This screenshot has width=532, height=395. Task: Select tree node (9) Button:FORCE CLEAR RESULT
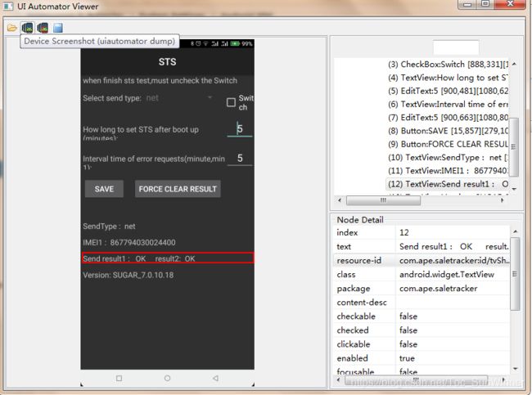click(x=448, y=144)
